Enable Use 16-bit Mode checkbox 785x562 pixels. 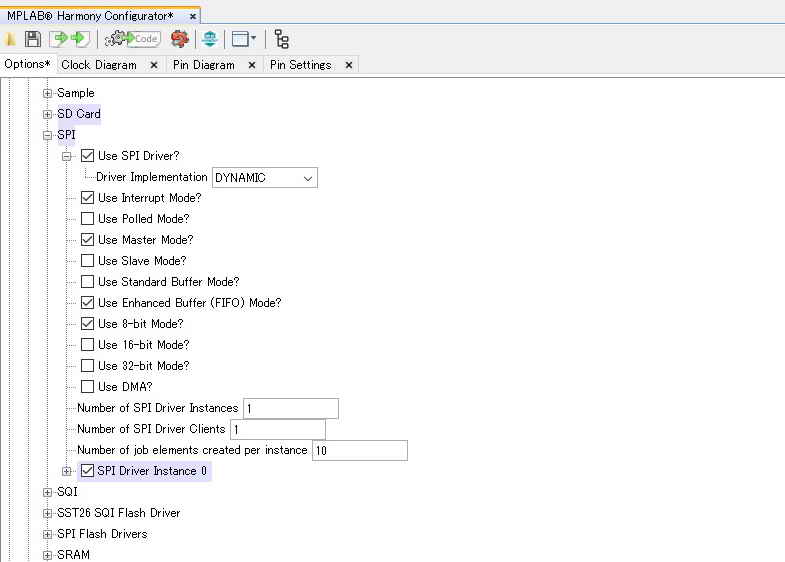pyautogui.click(x=87, y=345)
